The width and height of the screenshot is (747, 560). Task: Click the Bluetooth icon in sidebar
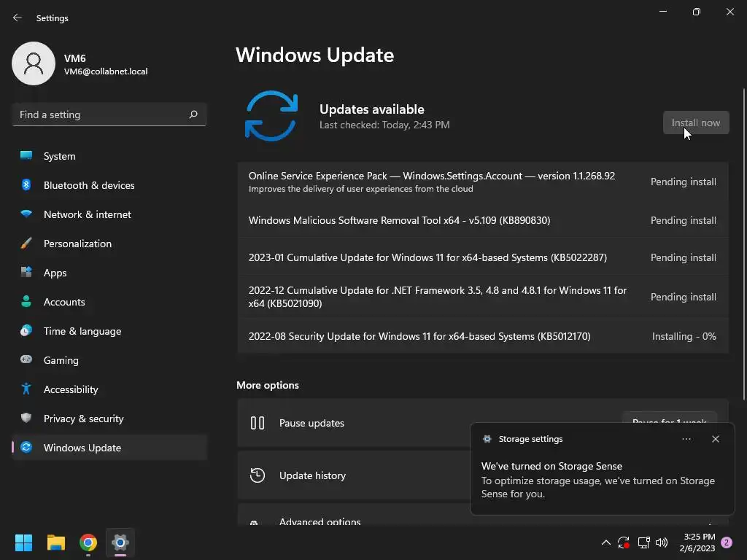26,184
